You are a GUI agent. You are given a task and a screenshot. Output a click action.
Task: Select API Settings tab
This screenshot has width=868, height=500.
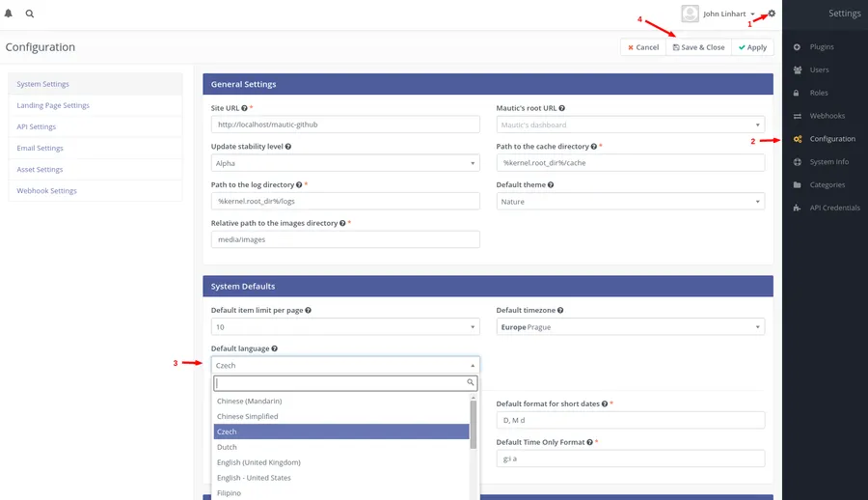coord(95,126)
